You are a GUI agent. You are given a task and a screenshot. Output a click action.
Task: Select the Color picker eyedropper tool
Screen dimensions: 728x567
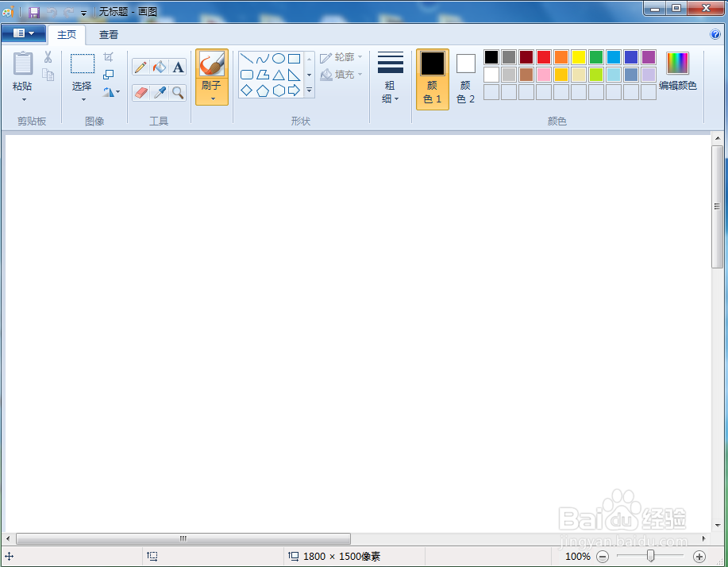[160, 93]
